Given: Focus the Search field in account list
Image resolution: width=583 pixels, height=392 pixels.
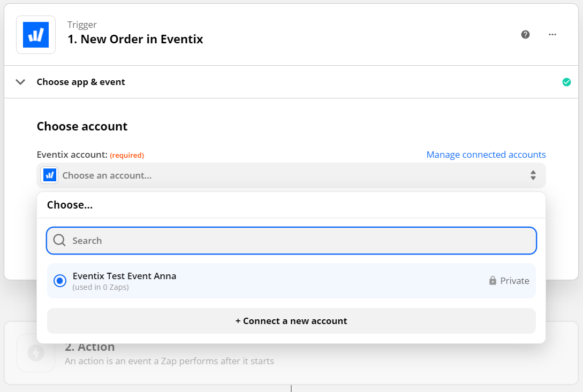Looking at the screenshot, I should tap(291, 241).
